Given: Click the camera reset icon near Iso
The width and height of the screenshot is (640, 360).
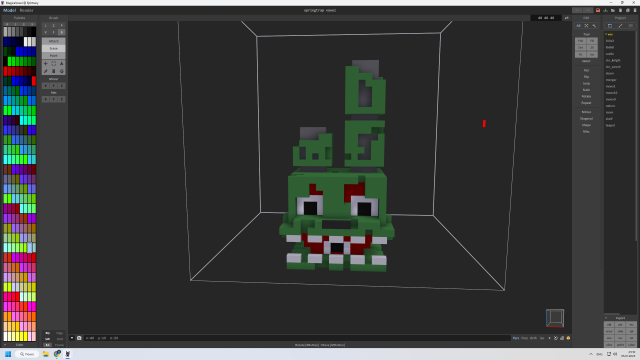Looking at the screenshot, I should 556,338.
